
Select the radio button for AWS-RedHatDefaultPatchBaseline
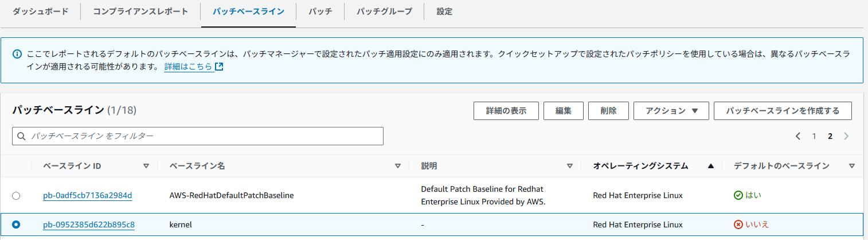(16, 195)
